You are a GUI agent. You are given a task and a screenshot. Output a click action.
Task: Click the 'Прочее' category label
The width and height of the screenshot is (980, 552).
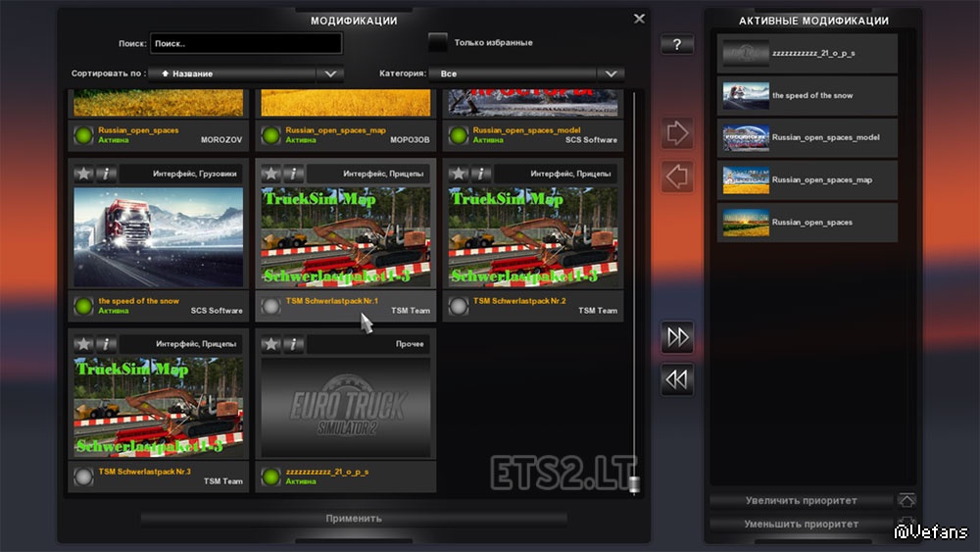[410, 344]
